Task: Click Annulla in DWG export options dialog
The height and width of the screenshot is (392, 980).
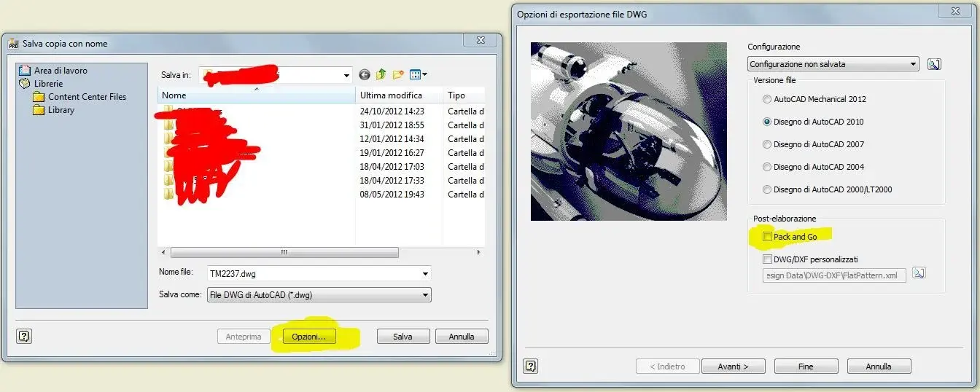Action: [879, 366]
